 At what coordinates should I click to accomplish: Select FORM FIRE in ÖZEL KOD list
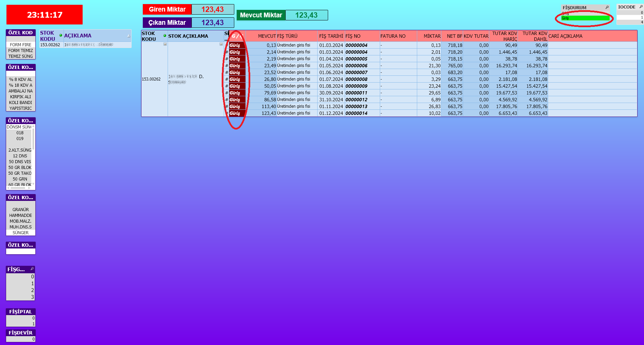20,45
